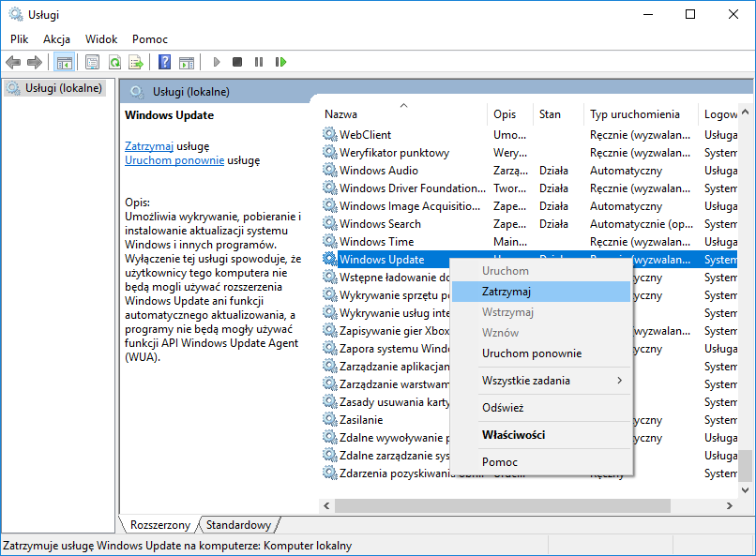Open the Widok menu
756x556 pixels.
[x=101, y=39]
